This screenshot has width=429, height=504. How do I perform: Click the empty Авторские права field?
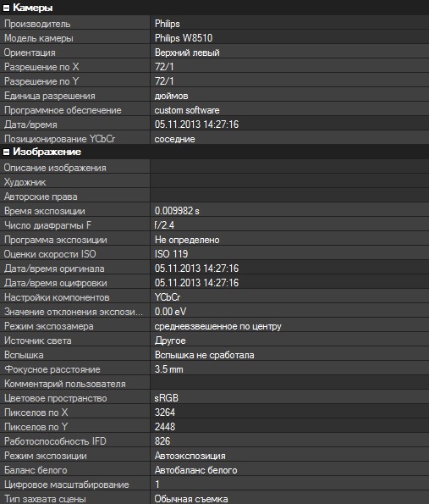point(289,197)
